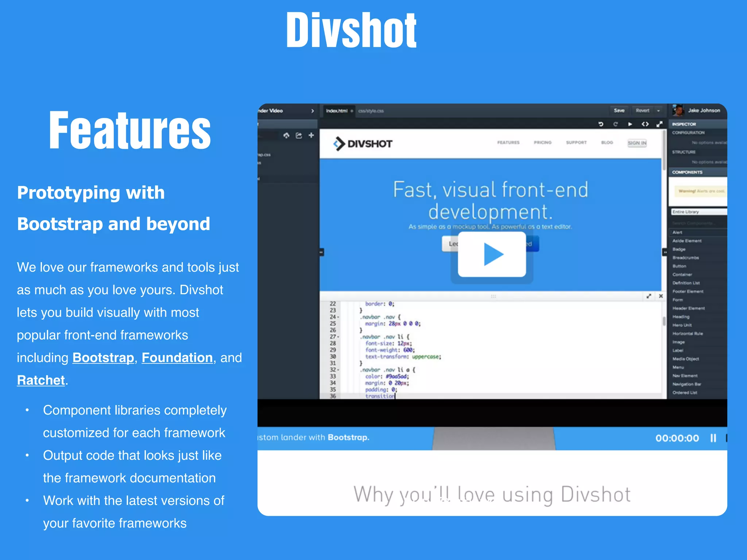Select the Ordered List component

pyautogui.click(x=698, y=392)
